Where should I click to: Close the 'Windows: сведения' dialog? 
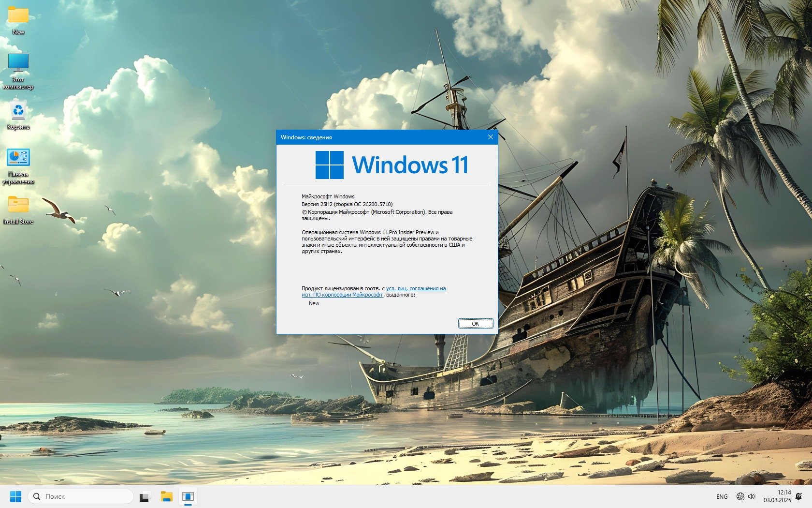[x=490, y=137]
